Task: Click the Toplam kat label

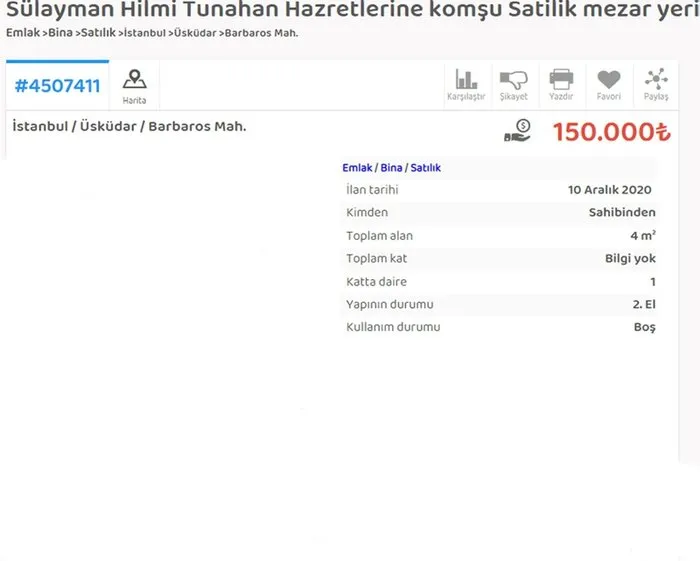Action: (376, 258)
